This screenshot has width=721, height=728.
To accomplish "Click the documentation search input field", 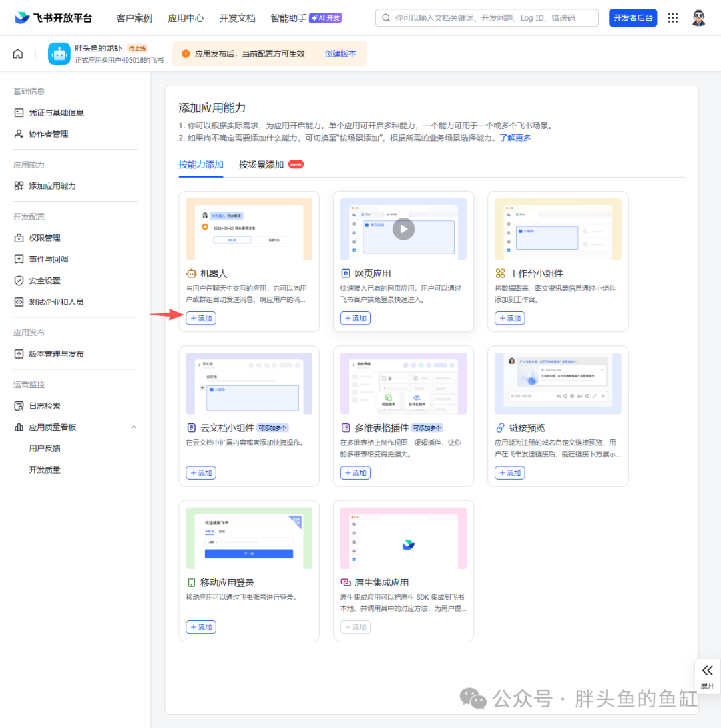I will point(487,18).
